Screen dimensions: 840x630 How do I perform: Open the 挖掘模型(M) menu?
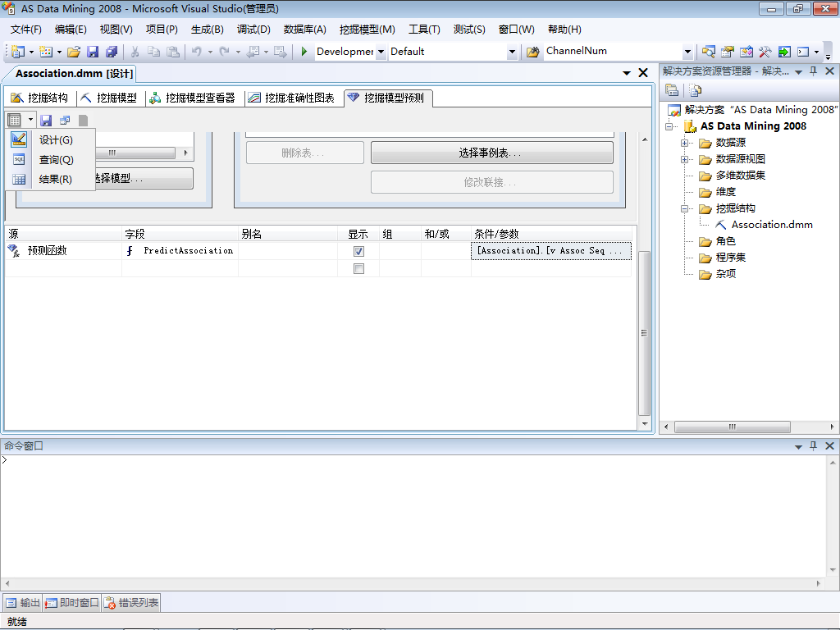coord(367,29)
